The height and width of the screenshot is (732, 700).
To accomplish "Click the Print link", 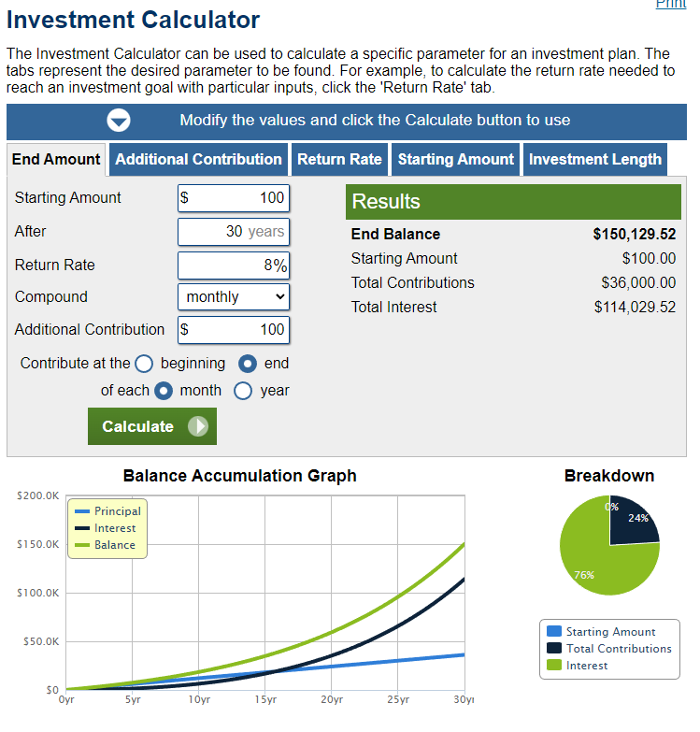I will coord(670,5).
